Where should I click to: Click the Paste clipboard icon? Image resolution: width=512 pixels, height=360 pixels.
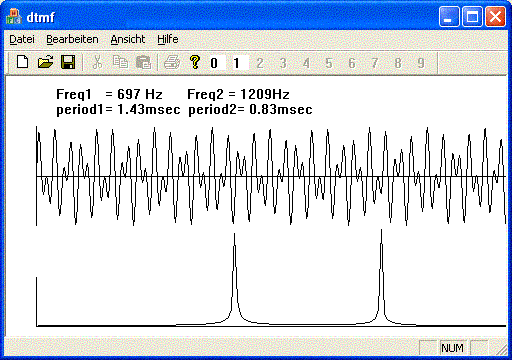coord(143,62)
